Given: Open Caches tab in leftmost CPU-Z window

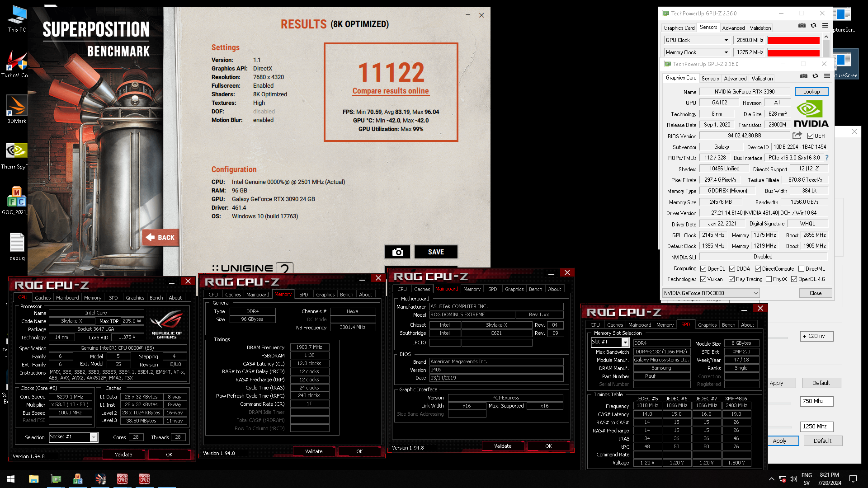Looking at the screenshot, I should coord(43,298).
